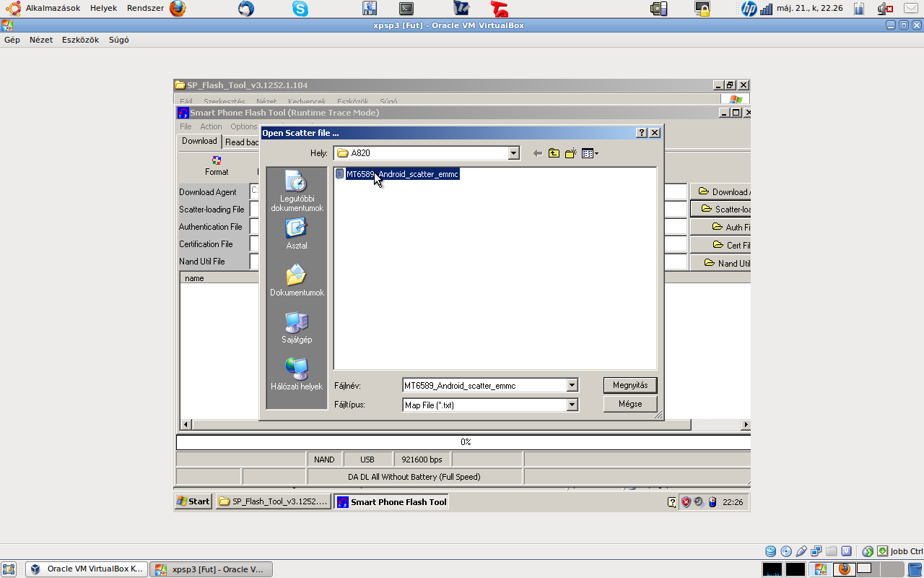Select the MT6589_Android_scatter_emmc file
Viewport: 924px width, 578px height.
coord(401,174)
